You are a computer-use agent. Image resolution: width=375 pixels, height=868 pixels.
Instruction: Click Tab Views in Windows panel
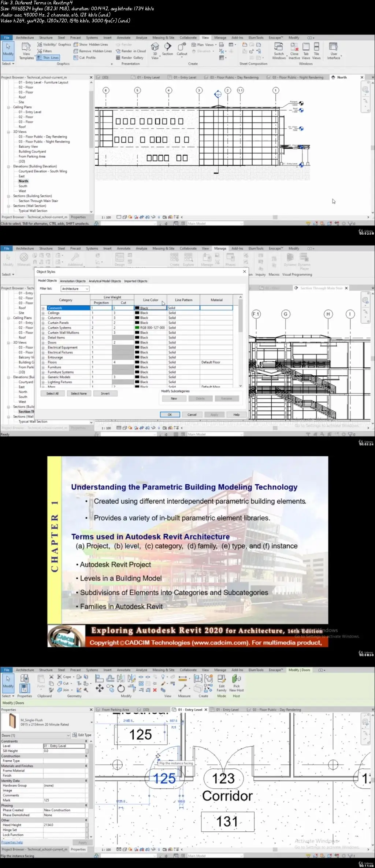pyautogui.click(x=306, y=51)
